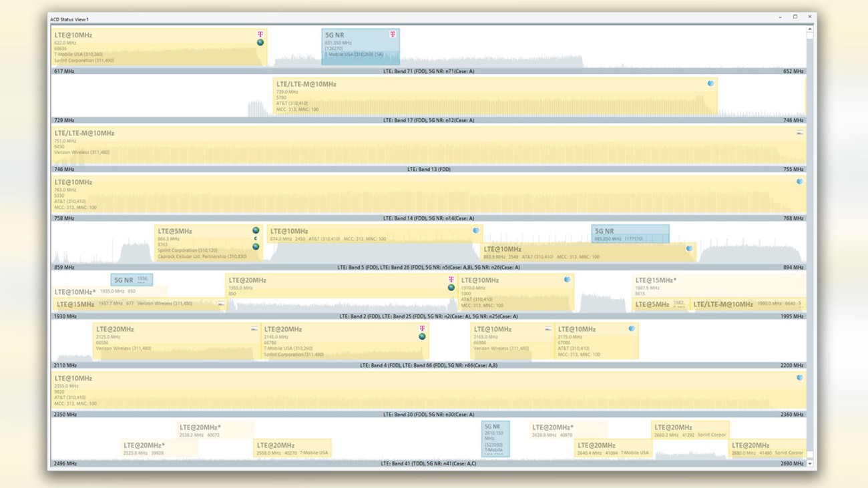The height and width of the screenshot is (488, 868).
Task: Click AT&T globe on LTE 2175.0 MHz block
Action: [x=632, y=329]
